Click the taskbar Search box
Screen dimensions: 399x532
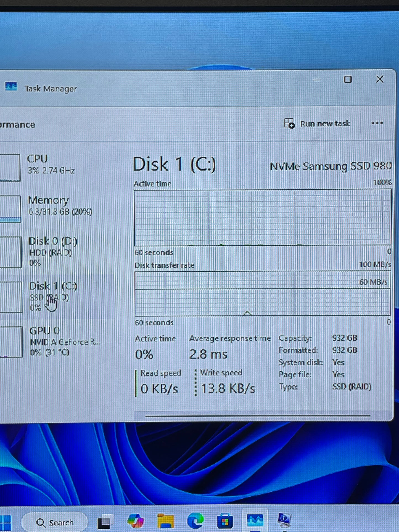pyautogui.click(x=55, y=522)
